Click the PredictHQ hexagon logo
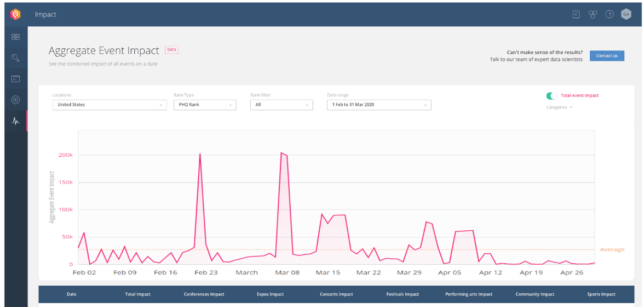 15,14
